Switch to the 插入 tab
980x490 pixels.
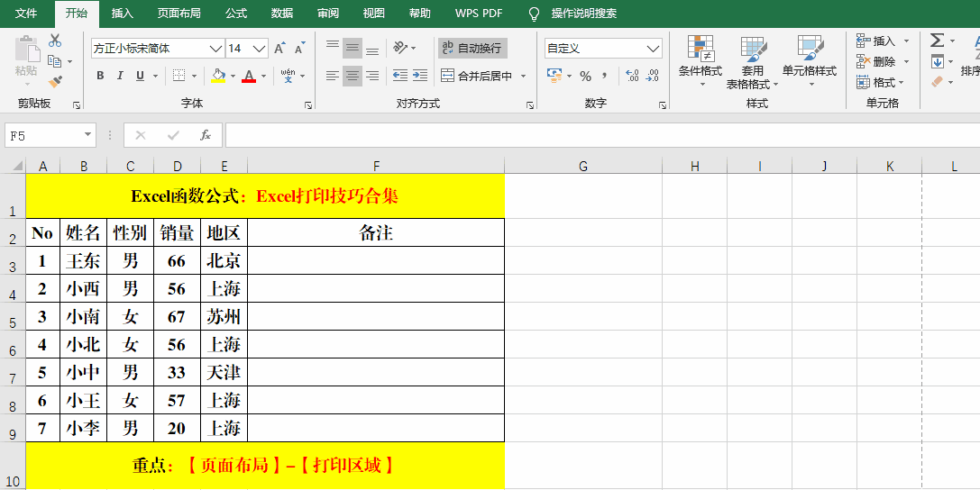(123, 14)
